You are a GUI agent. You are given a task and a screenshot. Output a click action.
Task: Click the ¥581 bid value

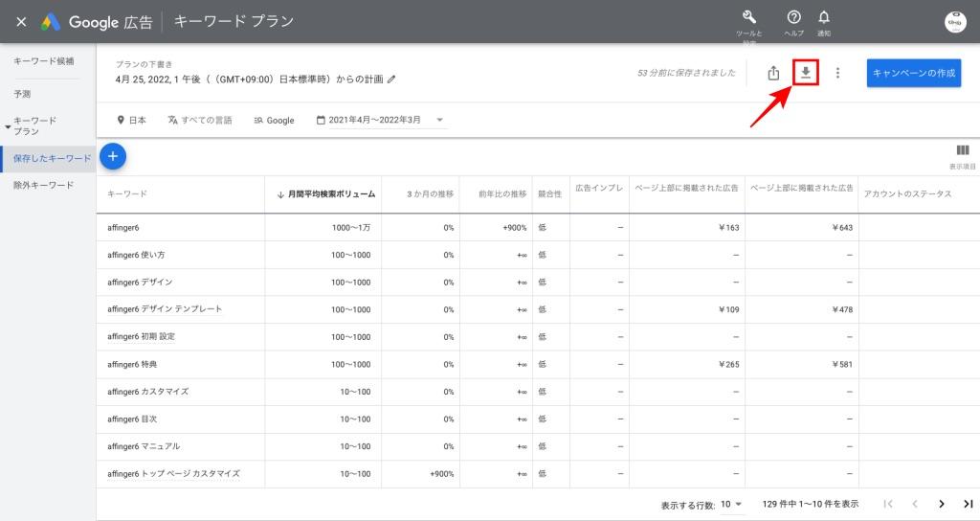click(x=842, y=364)
